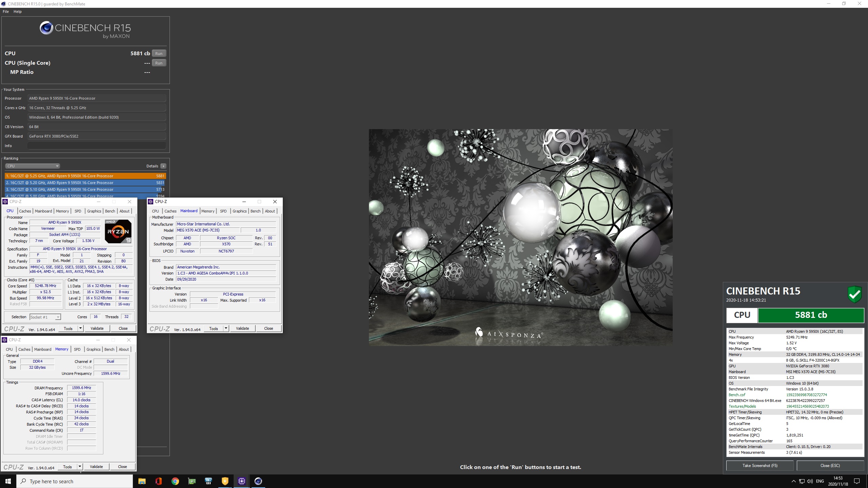Expand Tools dropdown arrow in CPU-Z Memory window
Screen dimensions: 868x488
80,467
